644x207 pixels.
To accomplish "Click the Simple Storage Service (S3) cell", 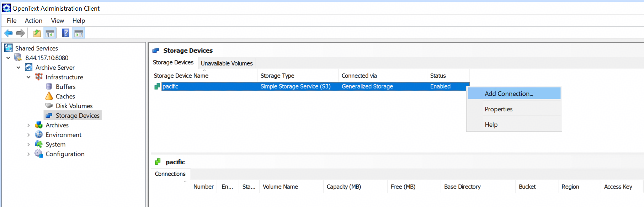I will tap(296, 86).
